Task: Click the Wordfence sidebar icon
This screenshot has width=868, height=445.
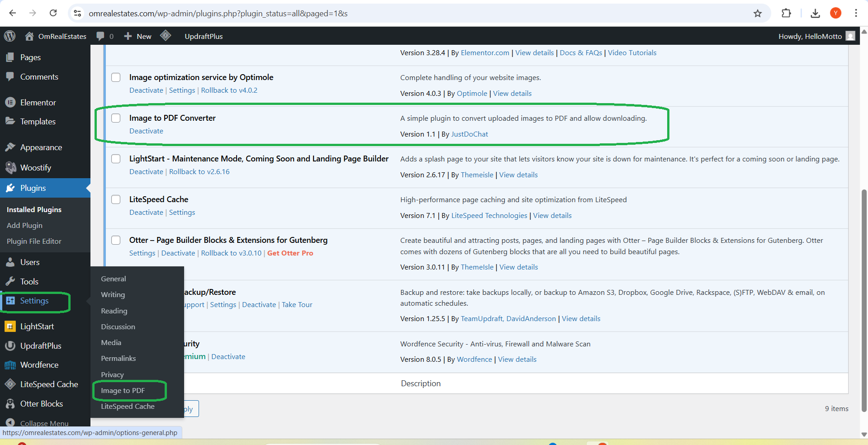Action: (10, 365)
